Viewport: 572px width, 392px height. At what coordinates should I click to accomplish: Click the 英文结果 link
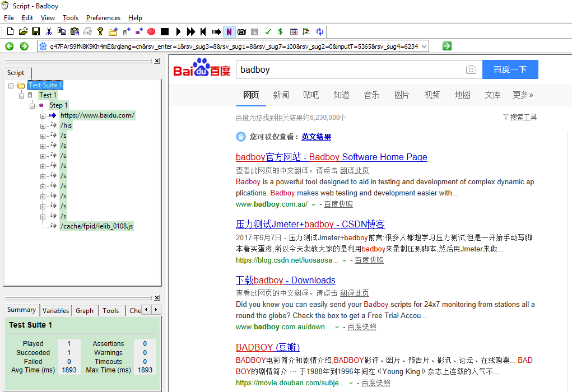click(317, 137)
